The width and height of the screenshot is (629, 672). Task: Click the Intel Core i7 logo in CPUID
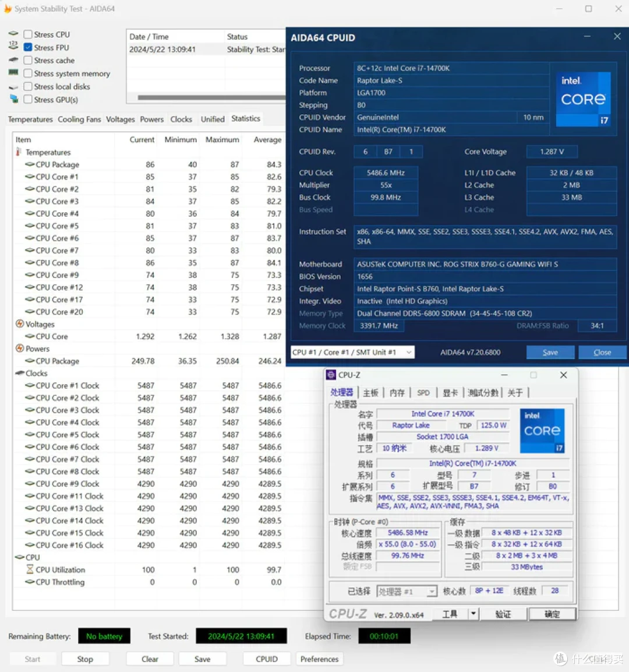[x=583, y=99]
